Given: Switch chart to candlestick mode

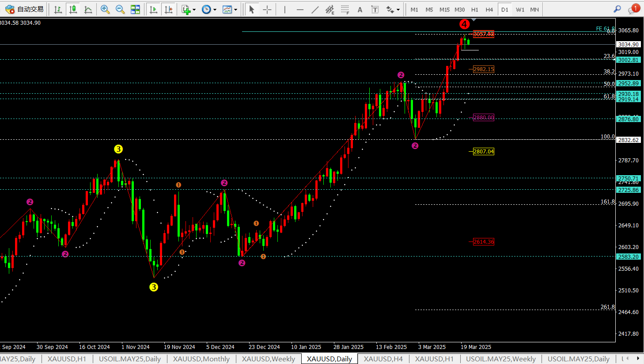Looking at the screenshot, I should coord(73,9).
